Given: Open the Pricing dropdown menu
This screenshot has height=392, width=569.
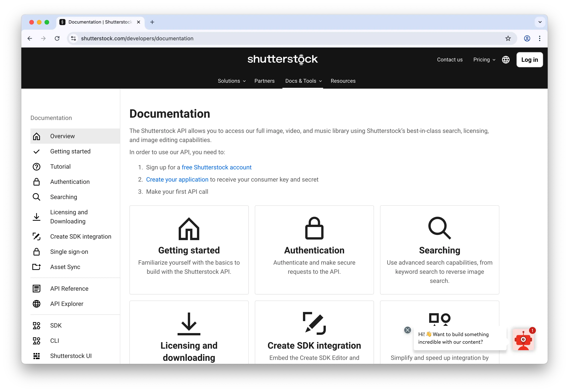Looking at the screenshot, I should click(x=484, y=60).
